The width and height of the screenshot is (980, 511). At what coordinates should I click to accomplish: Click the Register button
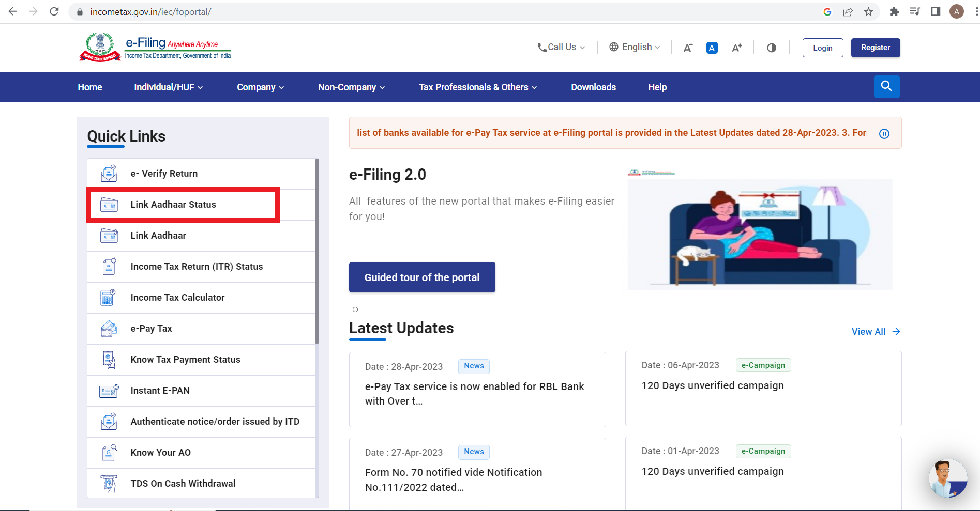coord(876,48)
